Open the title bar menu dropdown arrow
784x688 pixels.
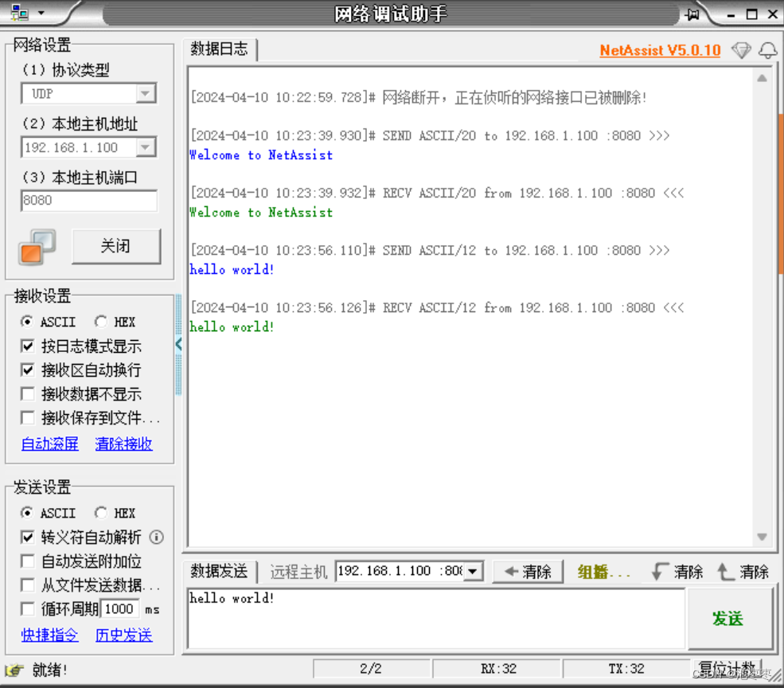(41, 13)
